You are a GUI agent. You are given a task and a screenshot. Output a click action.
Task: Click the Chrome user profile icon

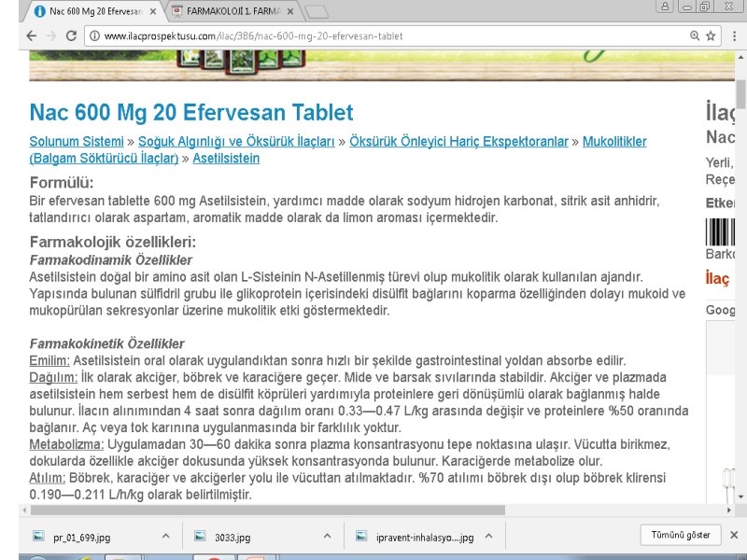click(665, 7)
